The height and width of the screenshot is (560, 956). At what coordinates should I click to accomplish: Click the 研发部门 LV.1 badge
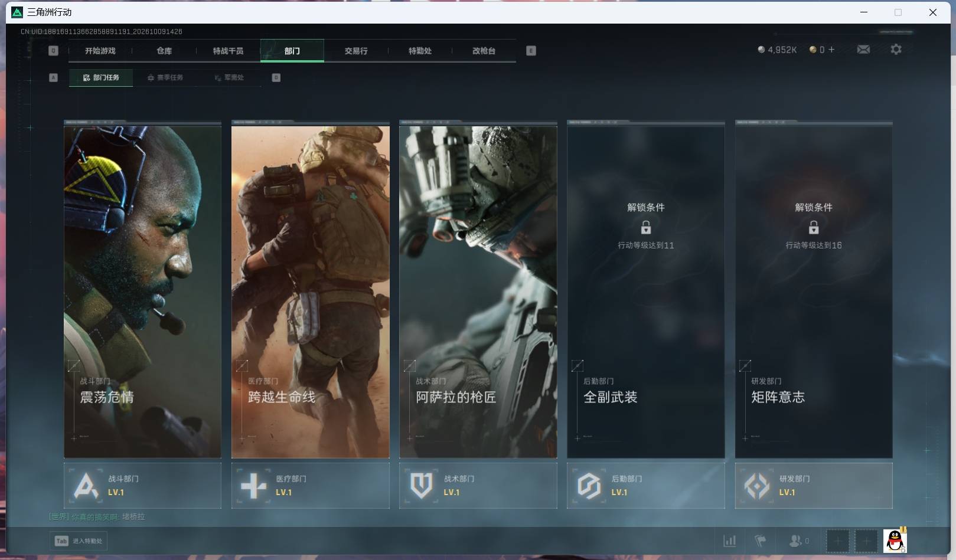click(x=814, y=486)
